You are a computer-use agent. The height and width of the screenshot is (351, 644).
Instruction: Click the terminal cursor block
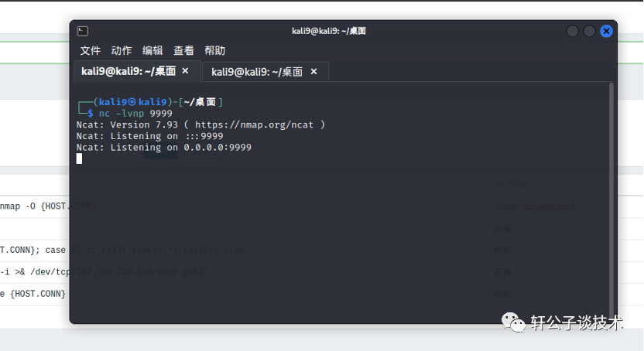pos(79,158)
